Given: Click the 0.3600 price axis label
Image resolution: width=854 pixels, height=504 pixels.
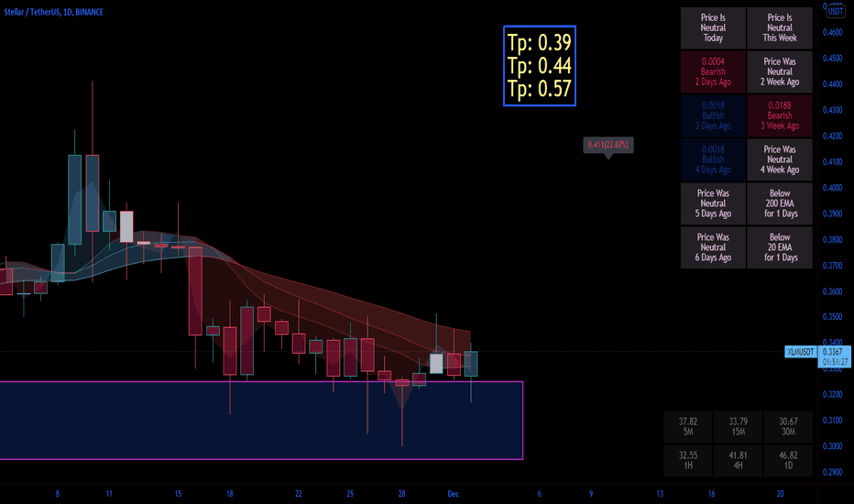Looking at the screenshot, I should pos(832,291).
